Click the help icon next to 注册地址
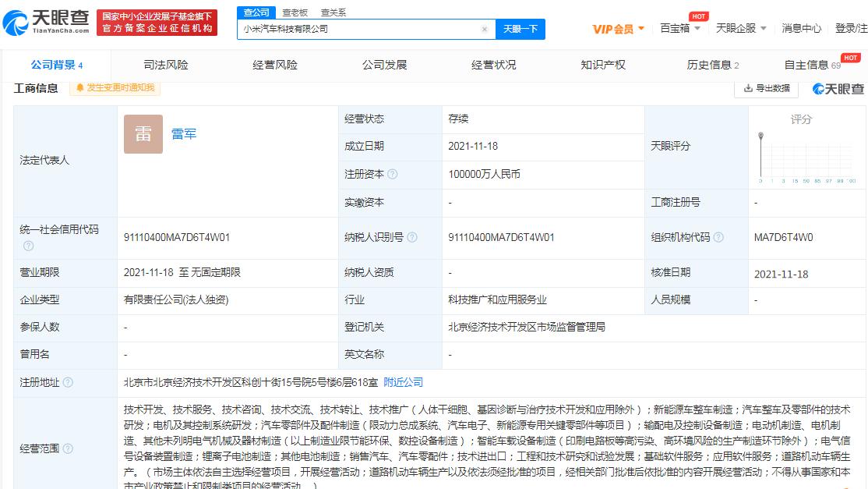 (x=68, y=383)
